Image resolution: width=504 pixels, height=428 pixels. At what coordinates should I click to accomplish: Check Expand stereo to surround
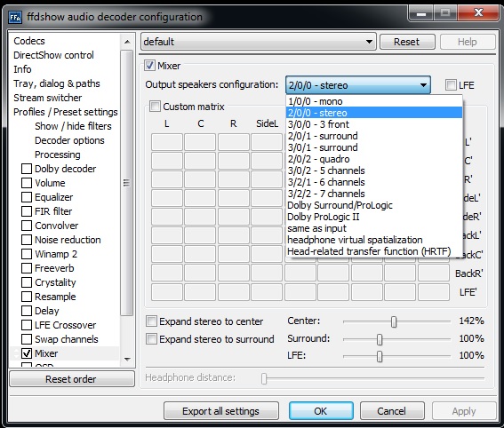coord(151,339)
